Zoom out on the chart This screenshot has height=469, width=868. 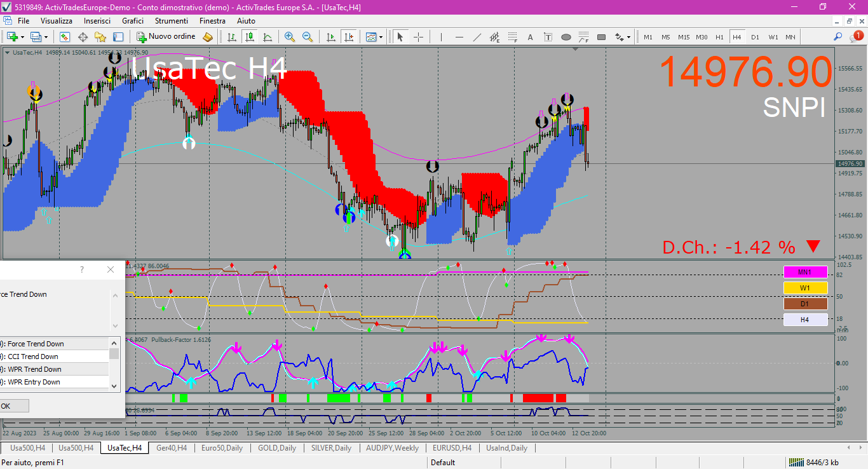(x=308, y=37)
